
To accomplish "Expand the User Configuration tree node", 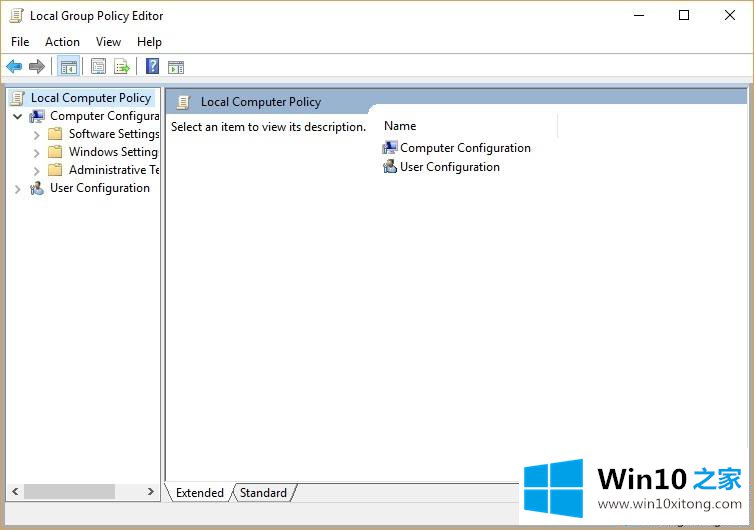I will coord(17,188).
